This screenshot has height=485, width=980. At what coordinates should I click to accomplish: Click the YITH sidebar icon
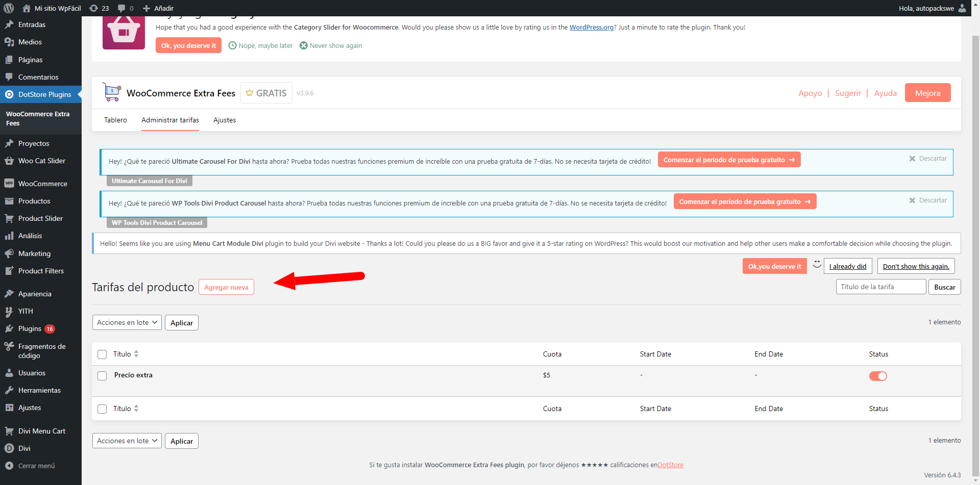(9, 311)
